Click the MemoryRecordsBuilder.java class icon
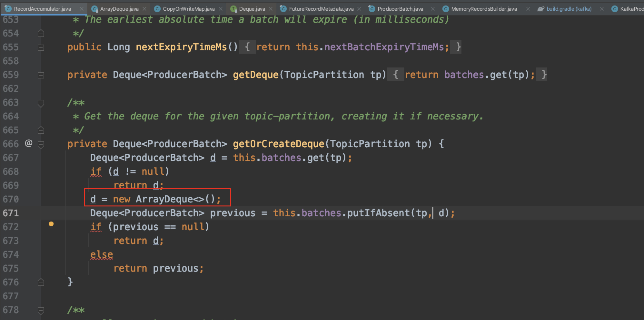Viewport: 644px width, 320px height. 446,9
